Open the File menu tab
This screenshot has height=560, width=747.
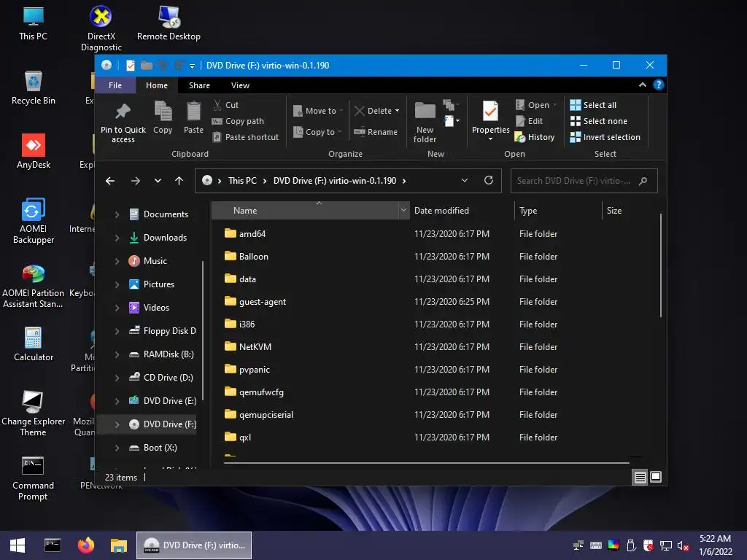click(115, 85)
